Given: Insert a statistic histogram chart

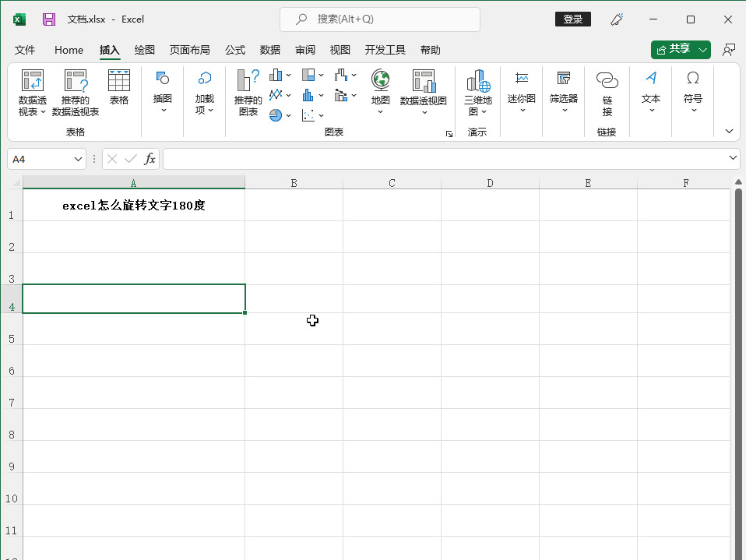Looking at the screenshot, I should 308,95.
